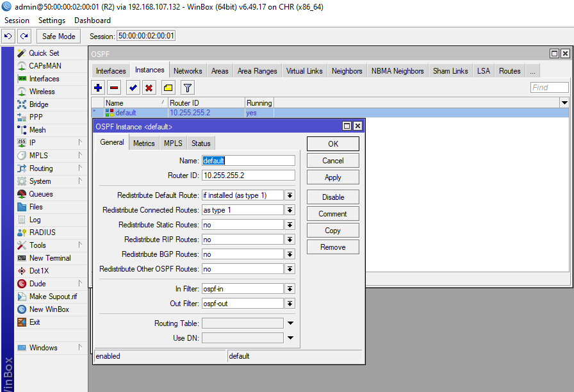Set Redistribute Static Routes to enabled

(290, 224)
